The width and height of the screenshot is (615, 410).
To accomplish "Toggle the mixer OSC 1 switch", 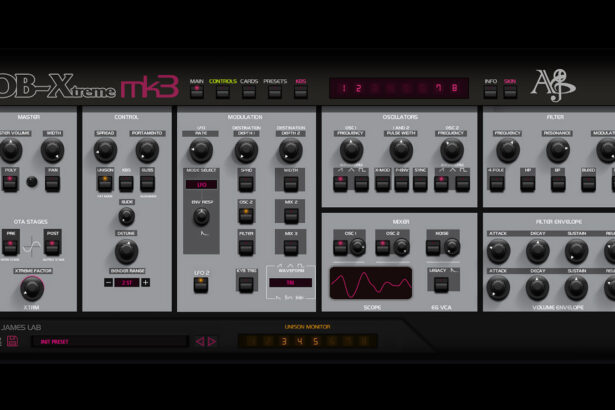I will [x=340, y=248].
